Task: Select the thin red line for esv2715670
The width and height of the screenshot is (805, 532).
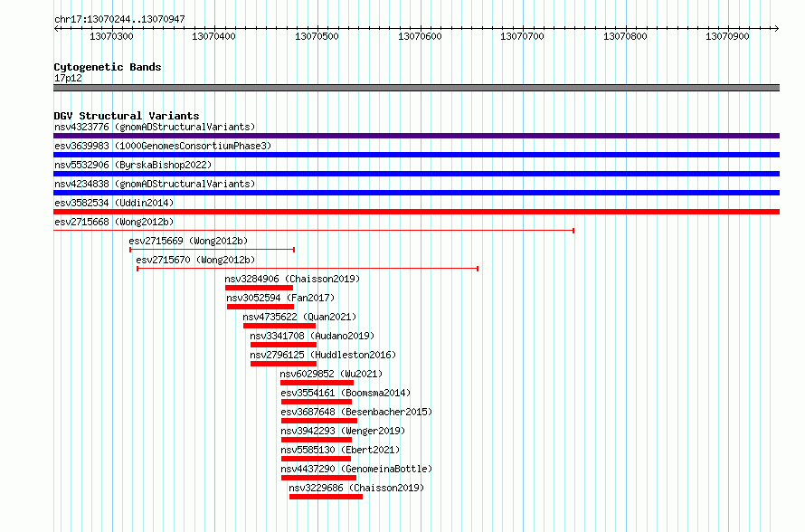Action: point(308,269)
